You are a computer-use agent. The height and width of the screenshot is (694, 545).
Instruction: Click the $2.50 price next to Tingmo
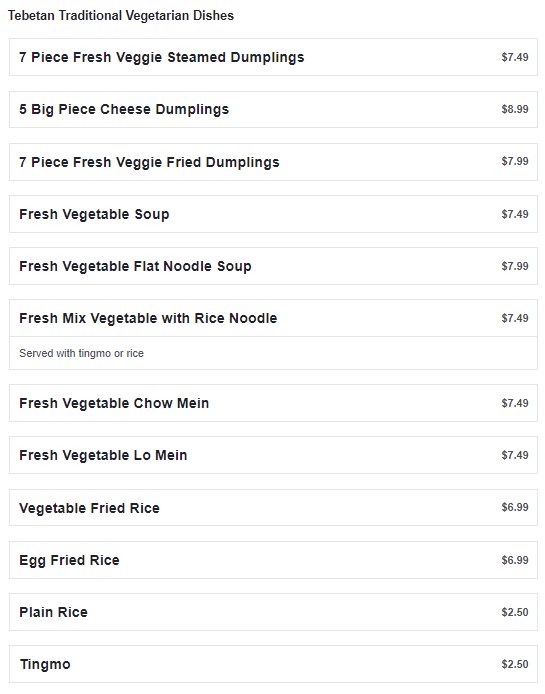(515, 664)
